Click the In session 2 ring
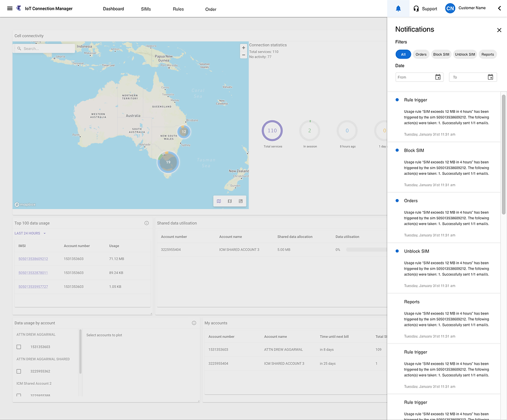507x420 pixels. [x=309, y=131]
